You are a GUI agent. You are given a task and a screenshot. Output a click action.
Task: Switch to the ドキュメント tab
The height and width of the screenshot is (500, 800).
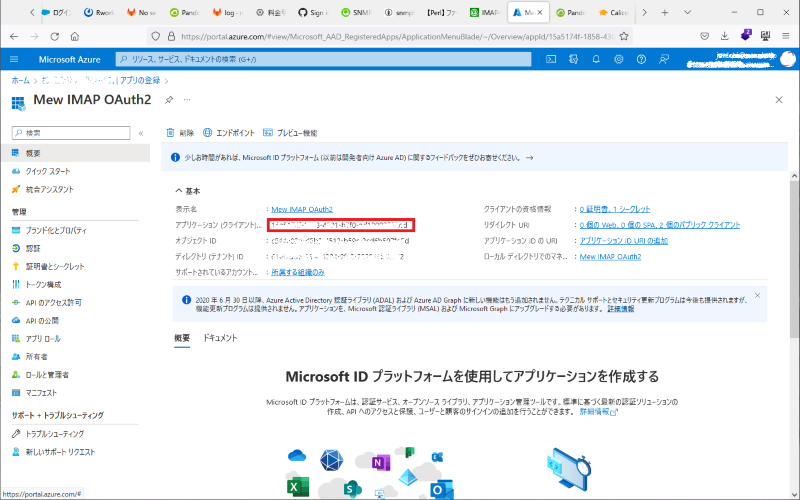point(220,338)
